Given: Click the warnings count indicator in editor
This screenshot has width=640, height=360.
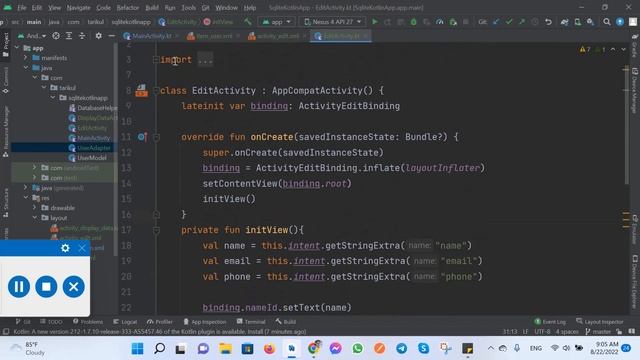Looking at the screenshot, I should [585, 49].
